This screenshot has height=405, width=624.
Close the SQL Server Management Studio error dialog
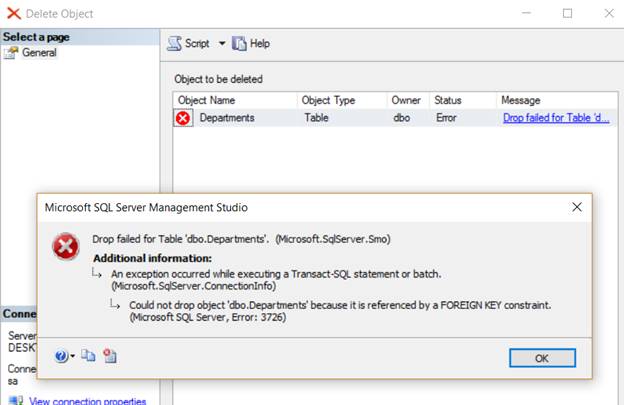click(577, 207)
